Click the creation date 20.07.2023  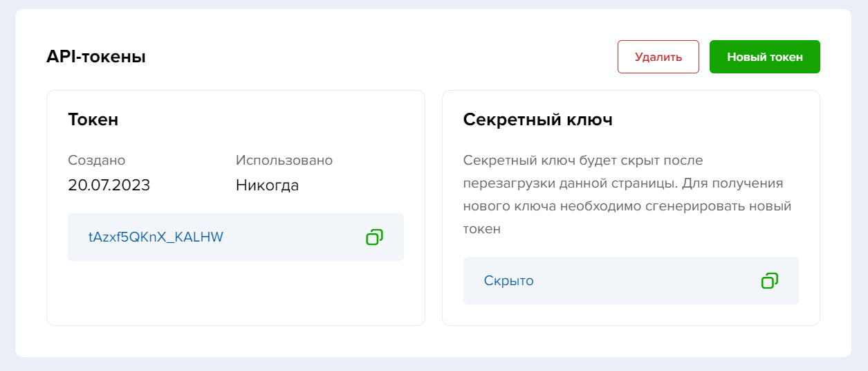[109, 185]
